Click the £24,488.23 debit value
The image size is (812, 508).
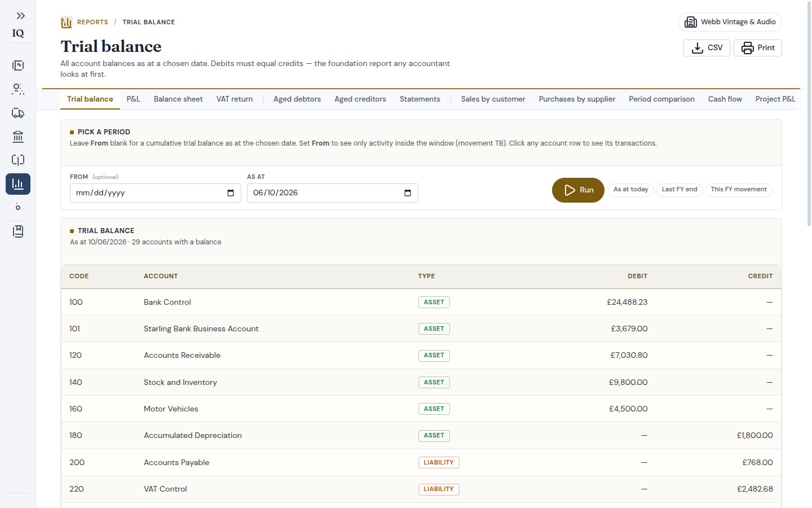[627, 303]
